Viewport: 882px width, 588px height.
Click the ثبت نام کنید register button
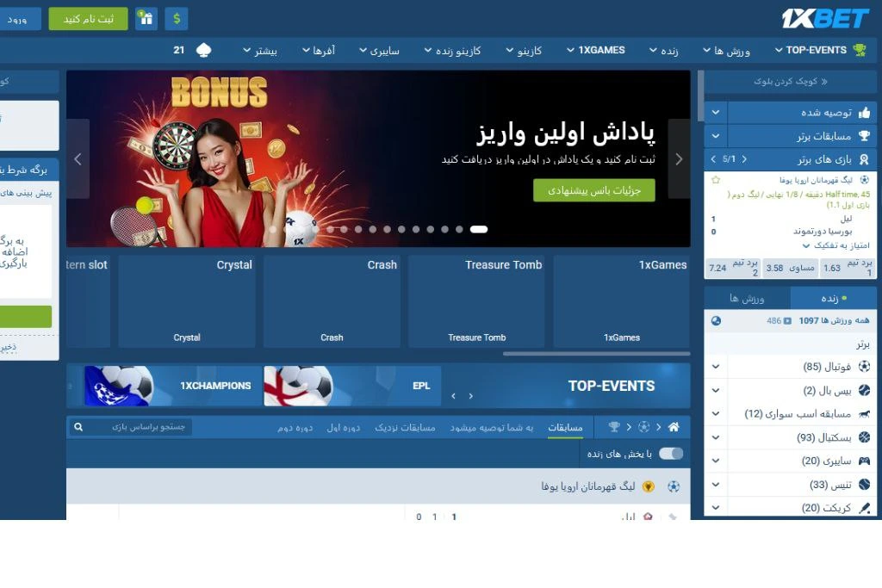point(89,19)
